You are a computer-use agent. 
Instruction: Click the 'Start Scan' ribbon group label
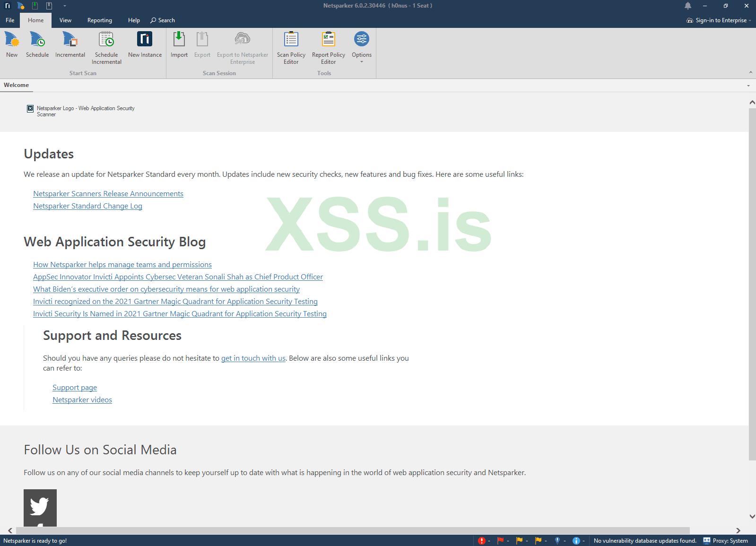(x=83, y=73)
